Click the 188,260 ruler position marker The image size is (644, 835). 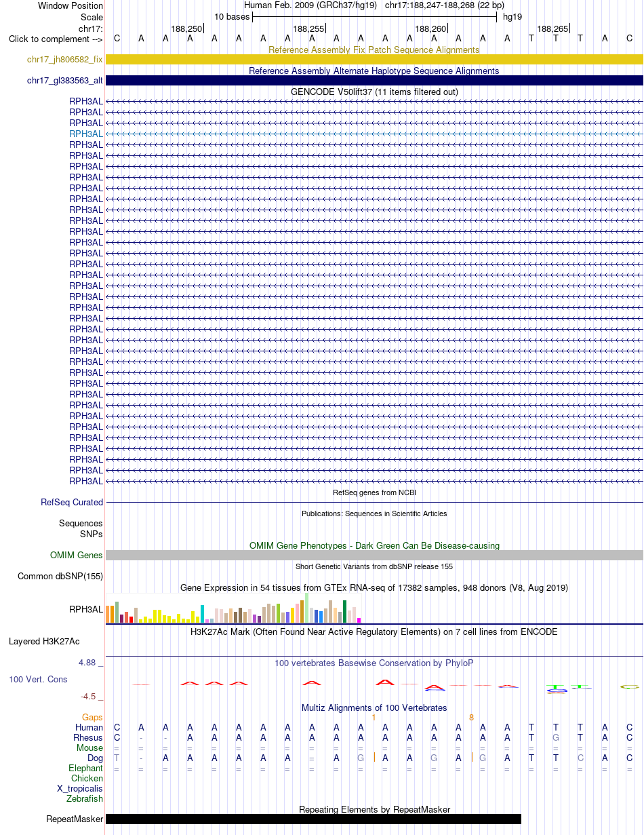pyautogui.click(x=430, y=28)
